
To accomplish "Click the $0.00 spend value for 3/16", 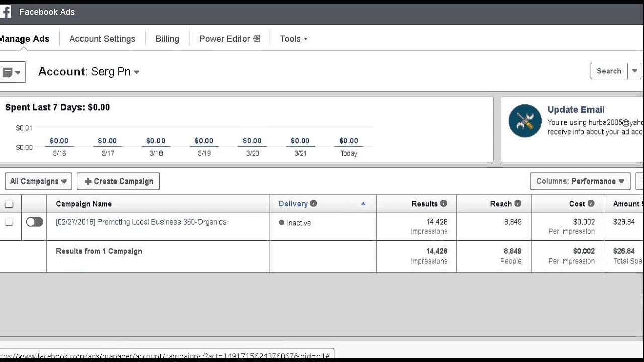I will click(59, 141).
